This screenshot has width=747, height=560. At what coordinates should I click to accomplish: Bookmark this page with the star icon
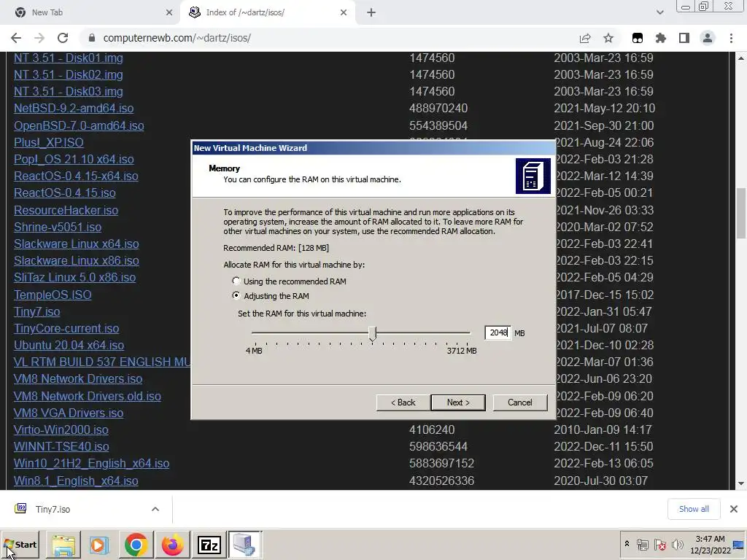coord(608,38)
